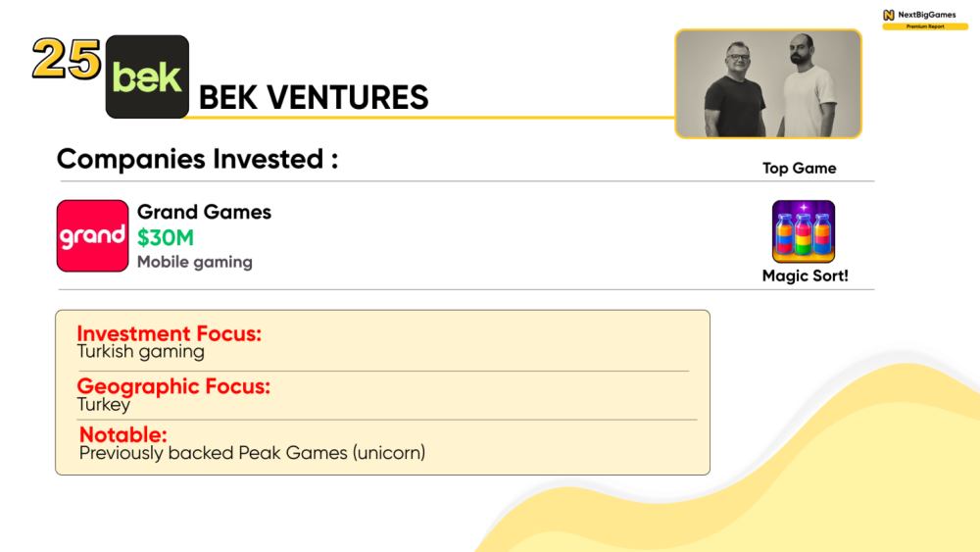Screen dimensions: 980x552
Task: Select the BEK VENTURES title text
Action: (x=314, y=98)
